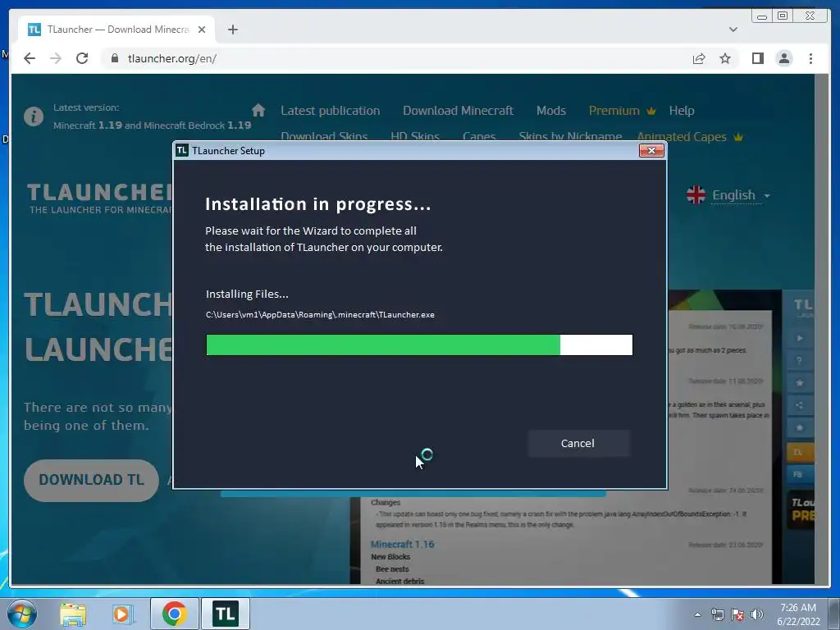
Task: Select the TLauncher.exe install path text
Action: pyautogui.click(x=321, y=314)
